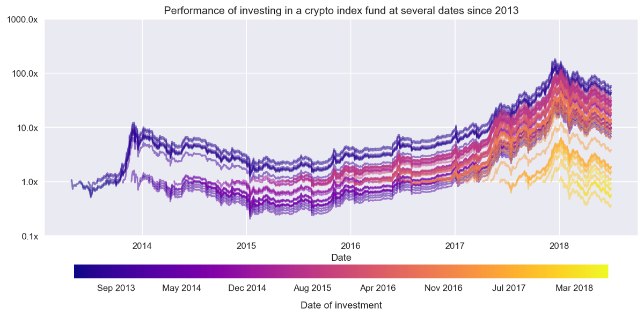Select the Apr 2016 colorbar label

(x=378, y=288)
